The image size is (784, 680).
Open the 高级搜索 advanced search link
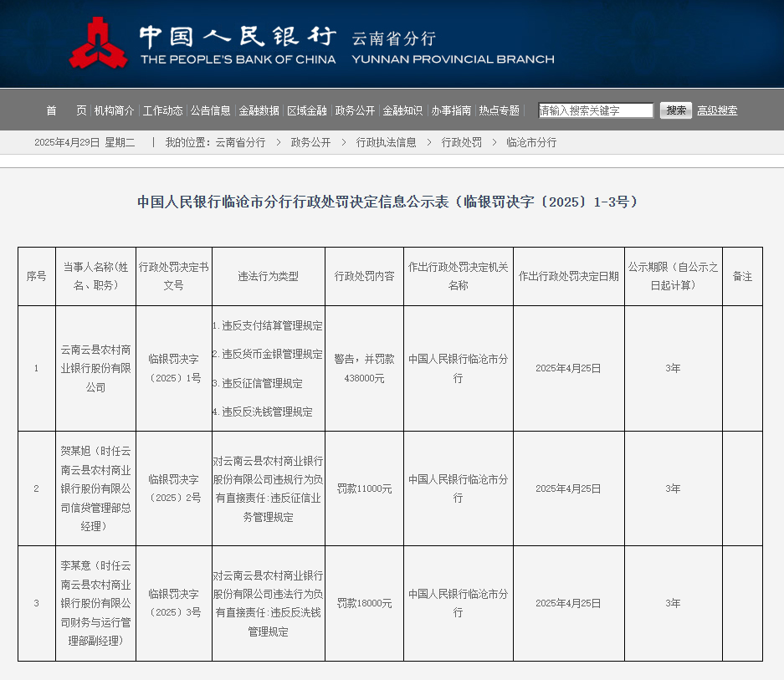(717, 110)
